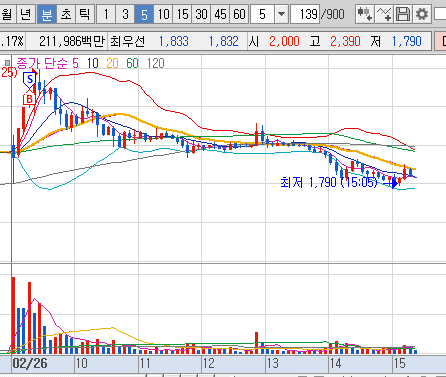This screenshot has width=446, height=377.
Task: Select the 120 moving average label
Action: point(156,63)
